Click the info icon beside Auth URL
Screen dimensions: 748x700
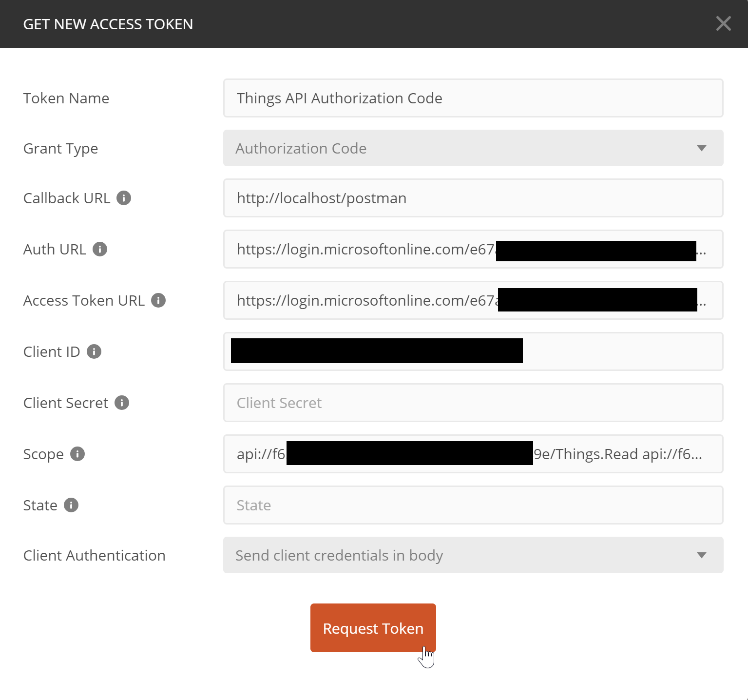(x=100, y=250)
